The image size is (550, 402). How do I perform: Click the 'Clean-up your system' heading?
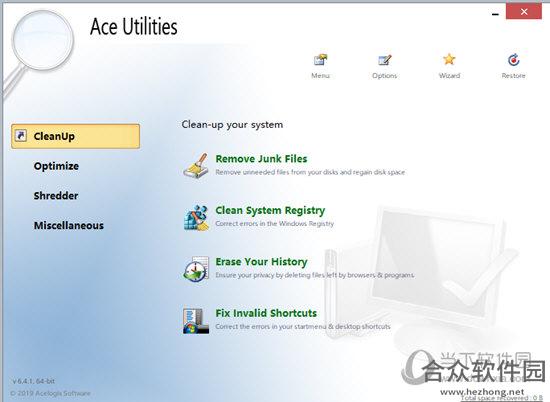[232, 125]
